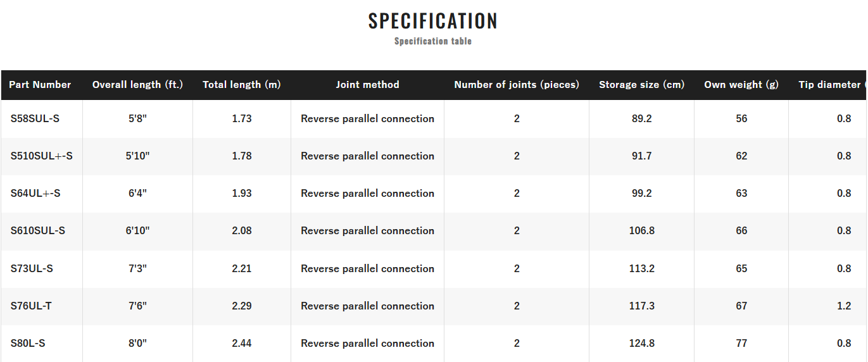Select the S64UL+-S part number cell

(x=35, y=193)
